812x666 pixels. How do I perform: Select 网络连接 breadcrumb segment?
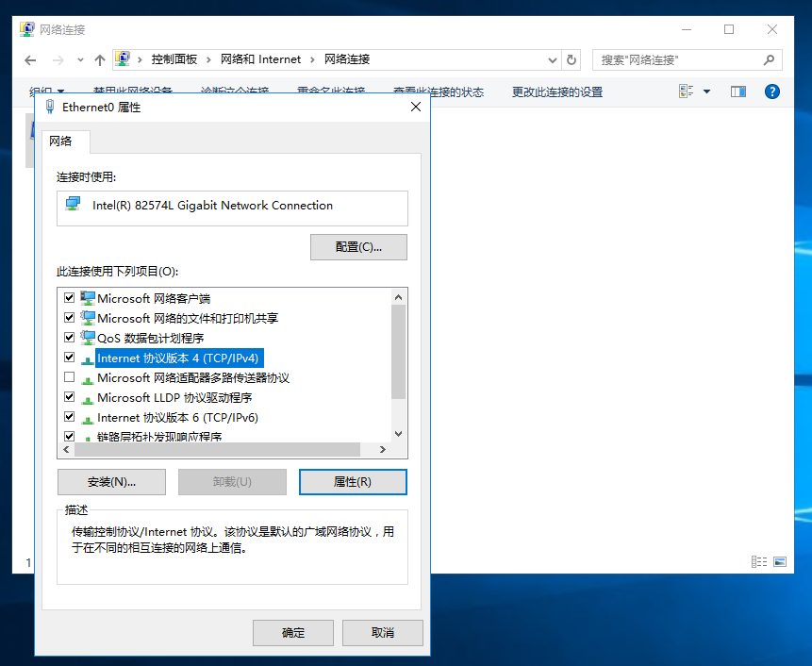click(x=347, y=59)
